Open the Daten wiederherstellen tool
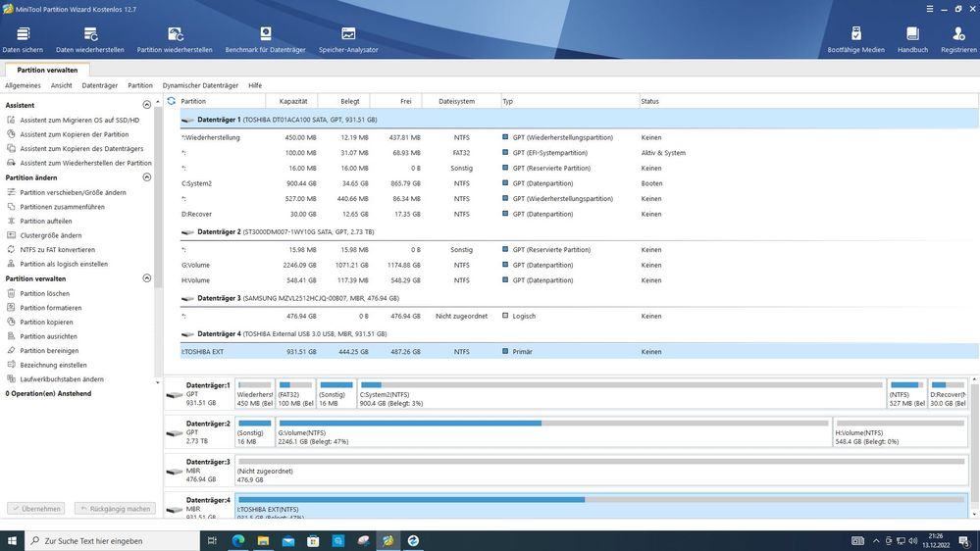This screenshot has width=980, height=551. 90,39
